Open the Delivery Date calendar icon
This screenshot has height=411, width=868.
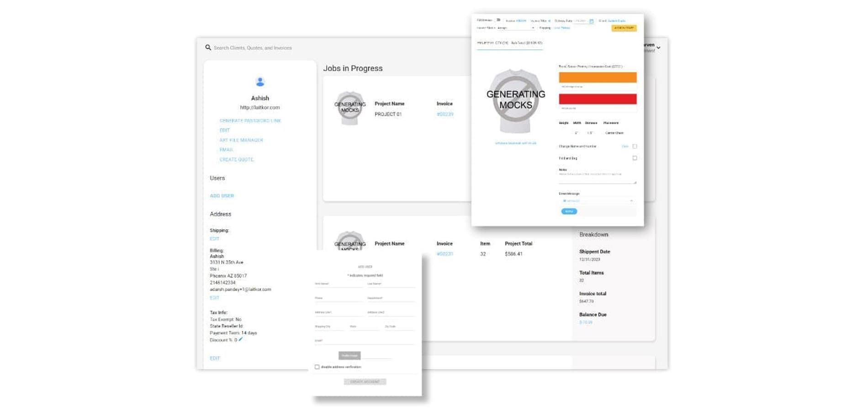[x=591, y=21]
